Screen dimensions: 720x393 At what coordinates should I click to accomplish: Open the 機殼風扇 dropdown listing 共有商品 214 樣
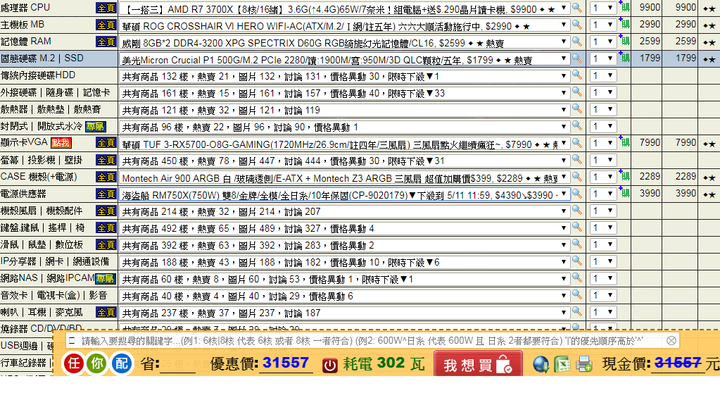344,211
